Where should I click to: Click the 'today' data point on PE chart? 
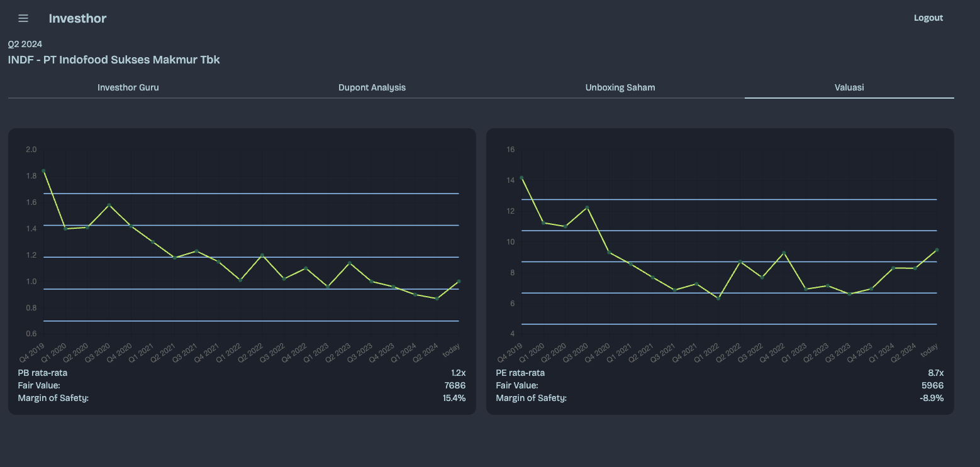[937, 250]
